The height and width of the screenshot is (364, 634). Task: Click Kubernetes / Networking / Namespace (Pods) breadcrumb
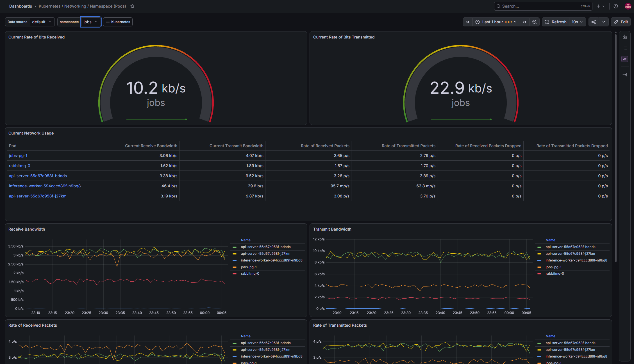[82, 6]
